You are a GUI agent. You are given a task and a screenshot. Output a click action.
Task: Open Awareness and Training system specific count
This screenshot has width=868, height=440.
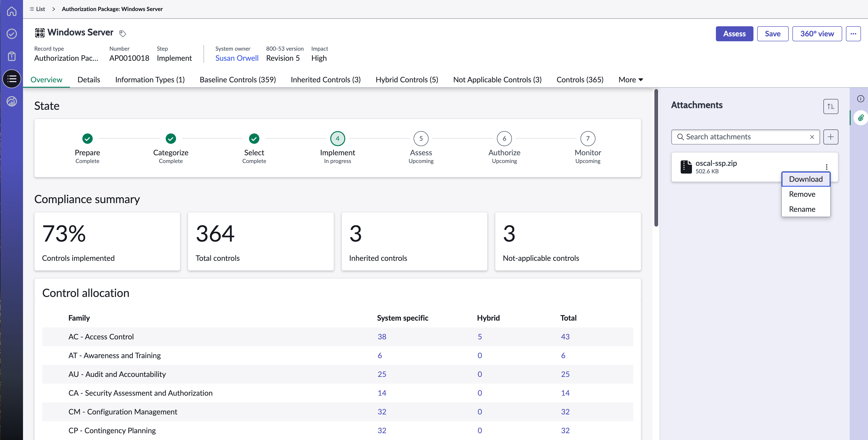coord(380,355)
